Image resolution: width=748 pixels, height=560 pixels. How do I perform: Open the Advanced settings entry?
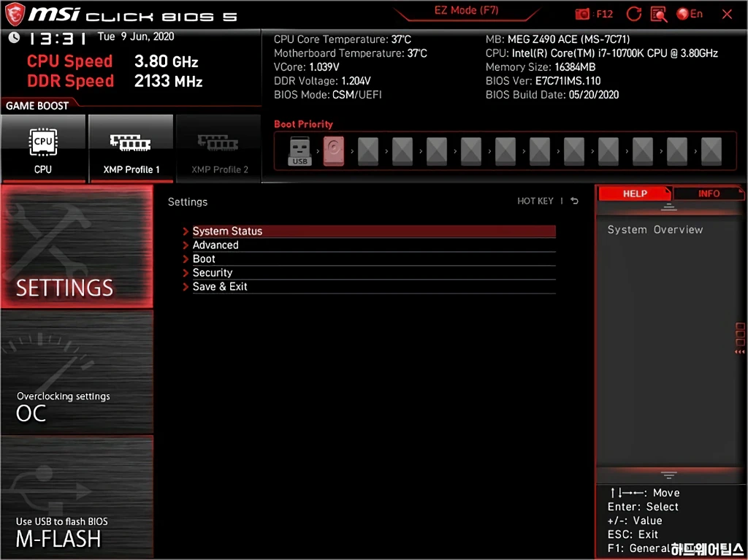click(x=373, y=245)
